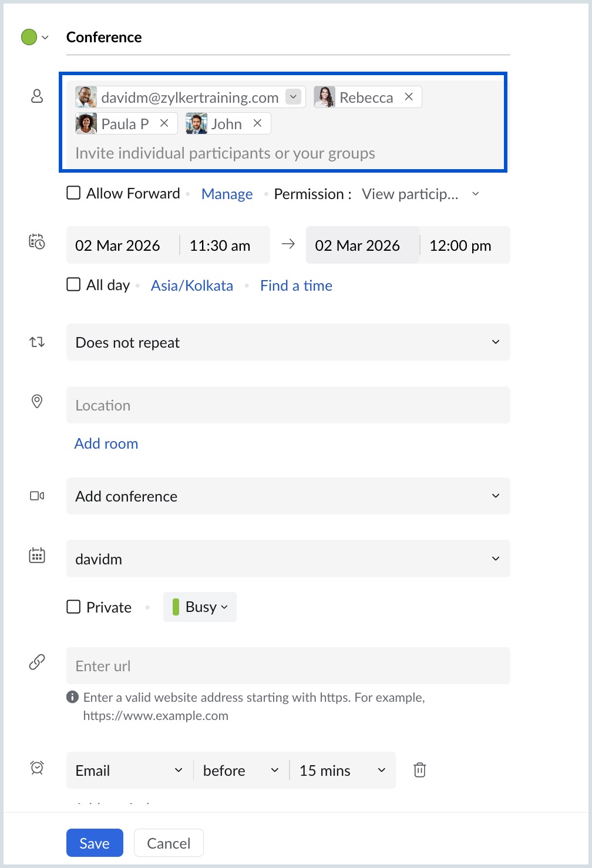Remove Rebecca from the participants list

click(409, 96)
